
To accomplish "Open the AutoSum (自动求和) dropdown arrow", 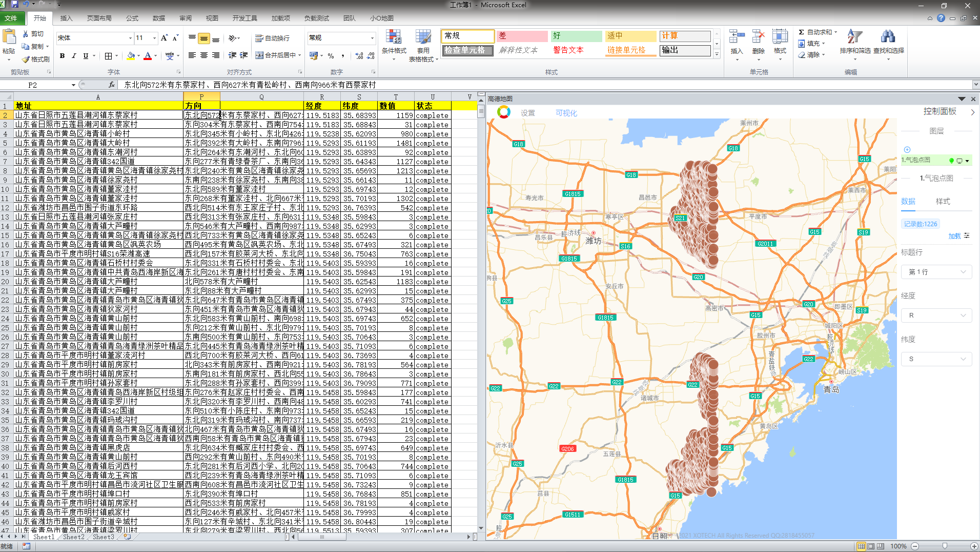I will (x=835, y=32).
